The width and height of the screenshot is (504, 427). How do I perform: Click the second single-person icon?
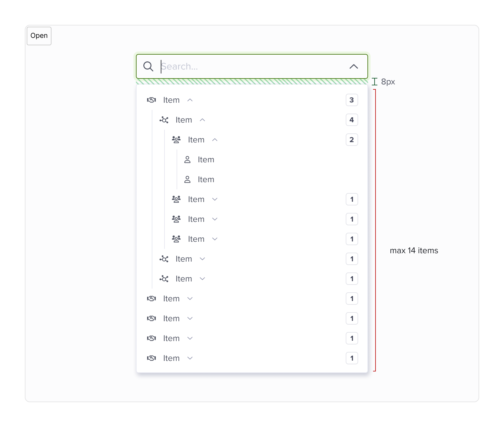click(x=187, y=179)
